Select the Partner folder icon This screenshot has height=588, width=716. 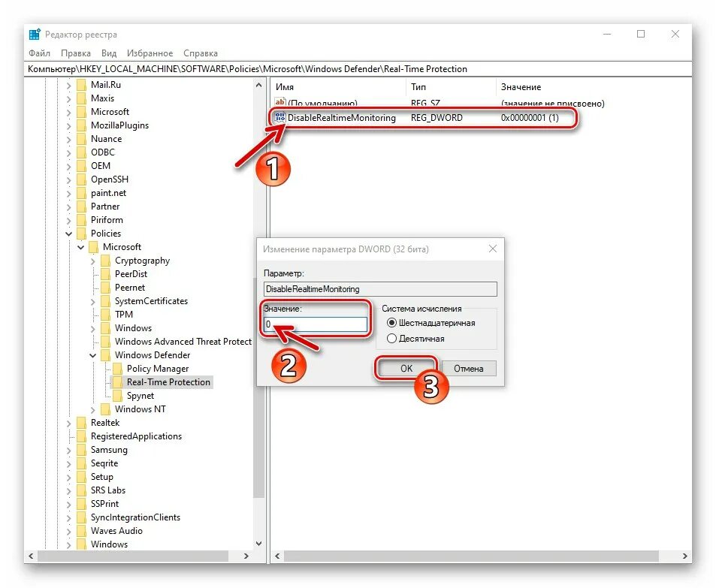81,207
